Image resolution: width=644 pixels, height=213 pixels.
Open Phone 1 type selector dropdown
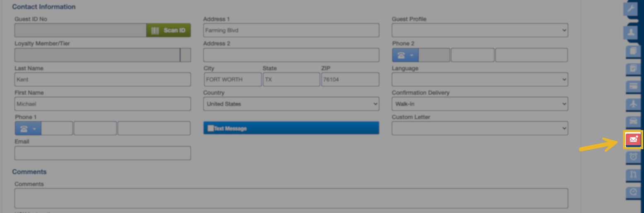28,129
